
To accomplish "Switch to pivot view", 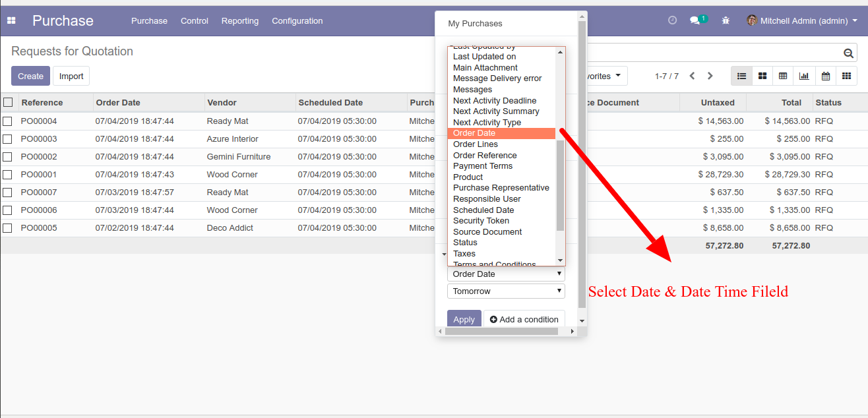I will pyautogui.click(x=783, y=76).
